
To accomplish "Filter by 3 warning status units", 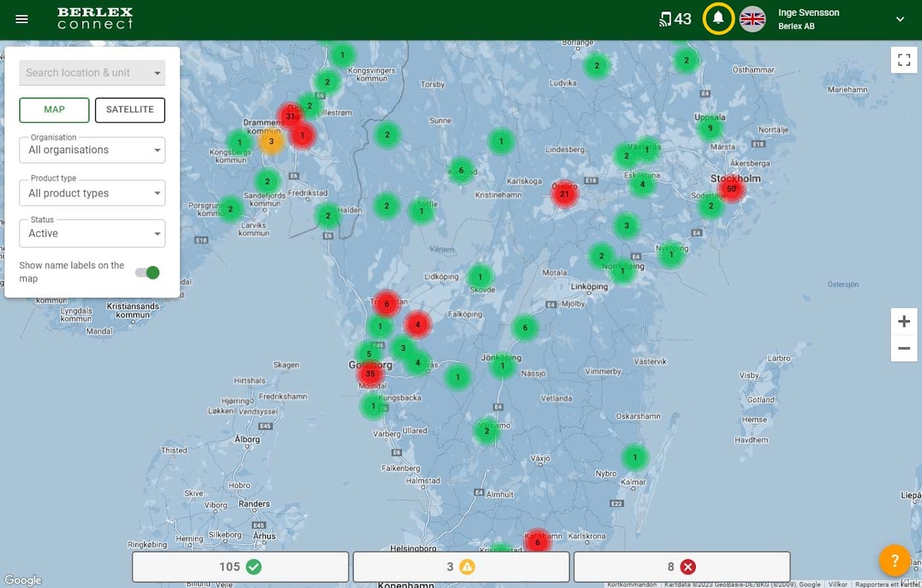I will click(x=460, y=567).
